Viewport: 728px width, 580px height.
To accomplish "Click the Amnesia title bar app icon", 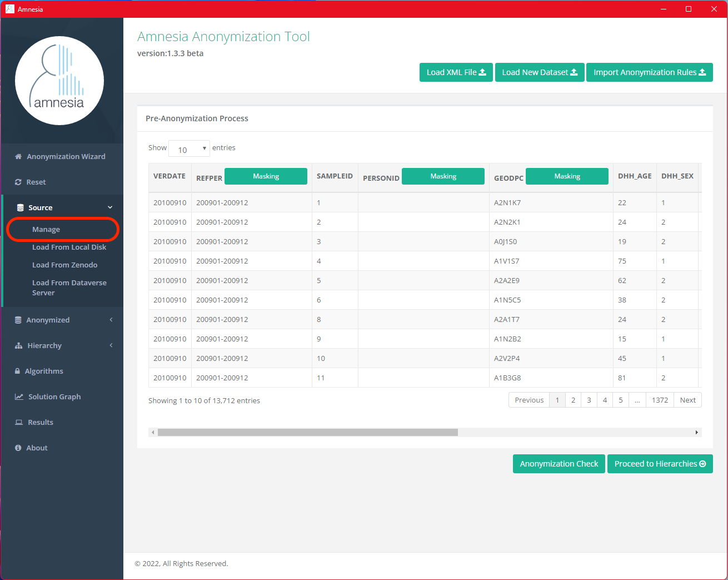I will (x=10, y=9).
